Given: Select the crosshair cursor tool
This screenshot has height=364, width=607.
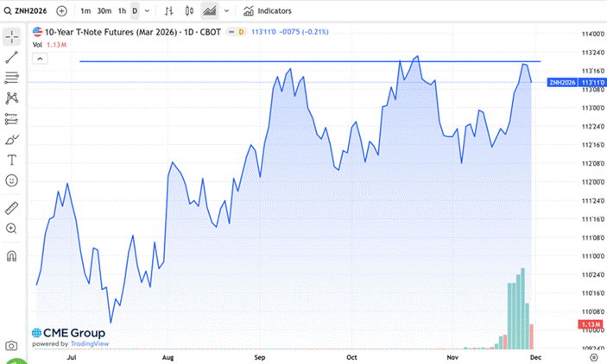Looking at the screenshot, I should [11, 37].
